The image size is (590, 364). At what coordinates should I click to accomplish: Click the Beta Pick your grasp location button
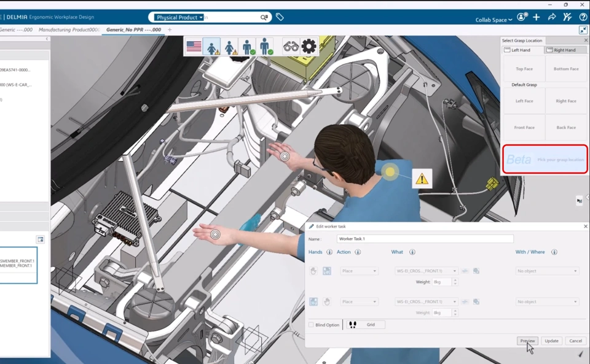tap(545, 159)
